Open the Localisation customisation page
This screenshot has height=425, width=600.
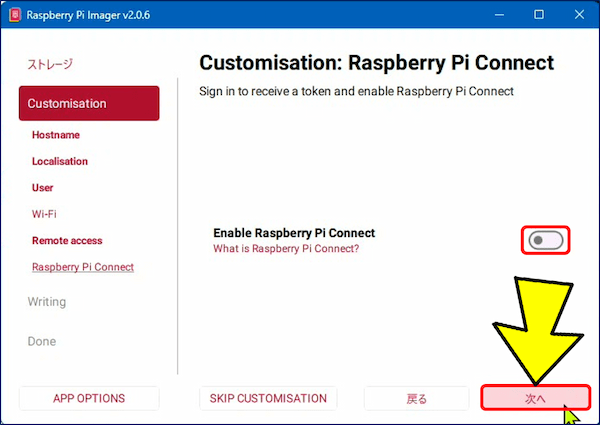tap(60, 161)
